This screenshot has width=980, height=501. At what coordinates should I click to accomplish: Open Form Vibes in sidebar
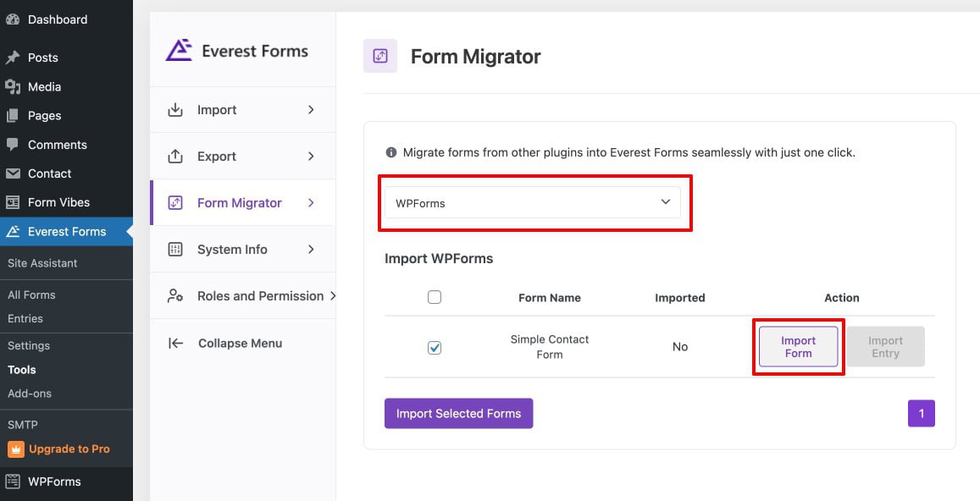click(66, 202)
